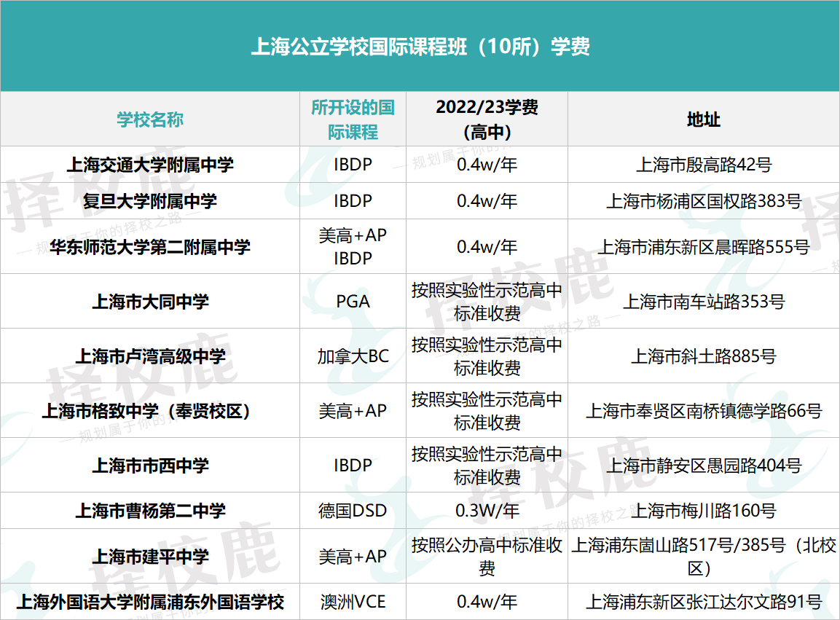Image resolution: width=840 pixels, height=620 pixels.
Task: Click the address 上海市殷高路42号
Action: pos(703,165)
